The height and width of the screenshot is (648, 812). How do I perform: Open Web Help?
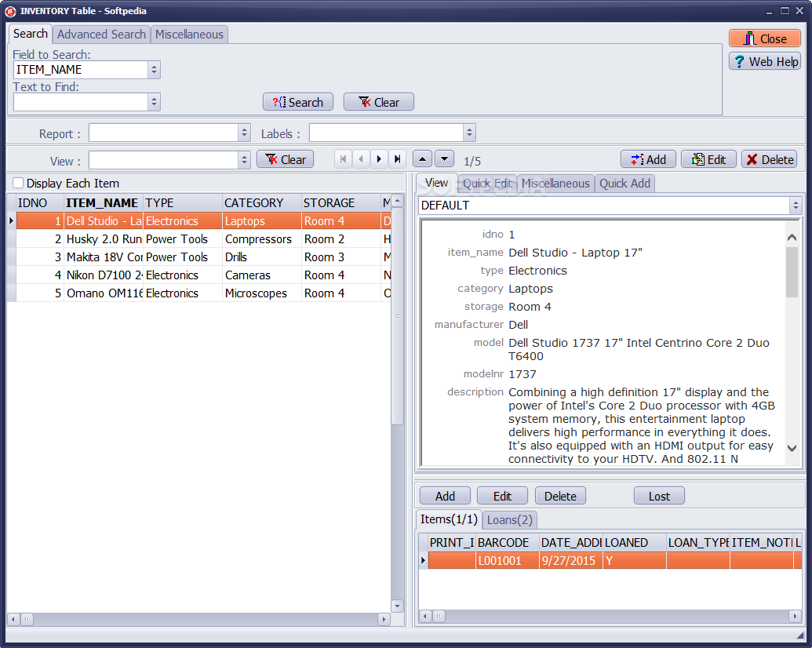click(764, 62)
